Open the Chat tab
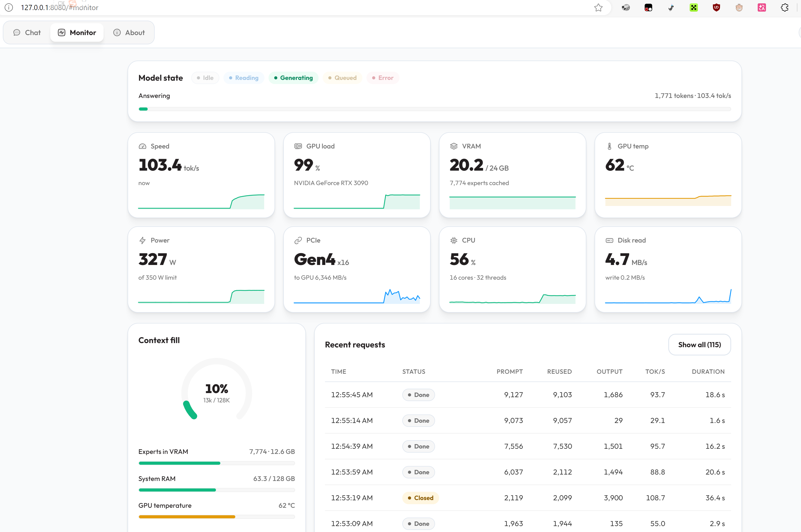 pos(27,32)
